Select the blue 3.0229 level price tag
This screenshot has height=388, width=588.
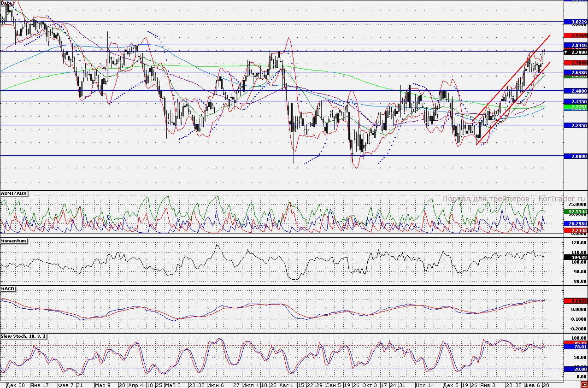pyautogui.click(x=576, y=22)
